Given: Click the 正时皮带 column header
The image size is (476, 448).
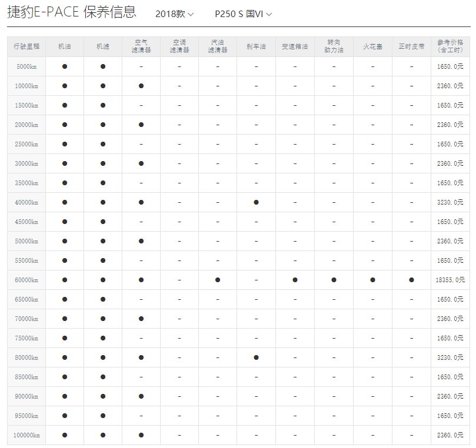Looking at the screenshot, I should (412, 46).
